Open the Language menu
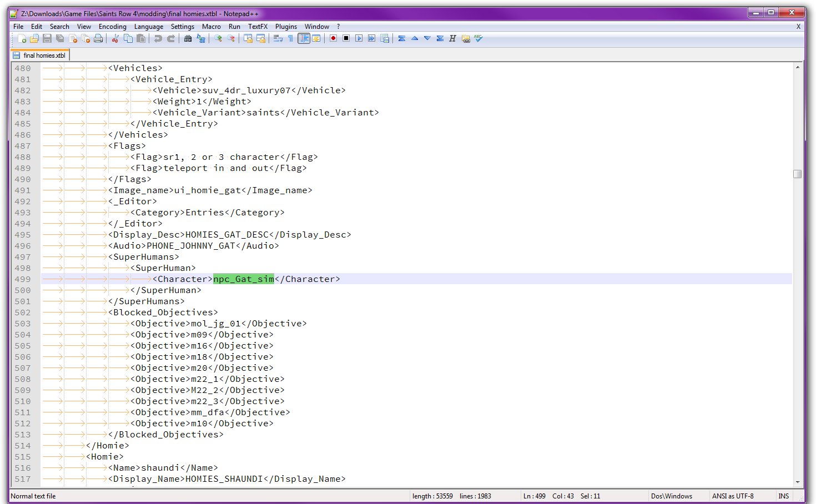 coord(149,26)
